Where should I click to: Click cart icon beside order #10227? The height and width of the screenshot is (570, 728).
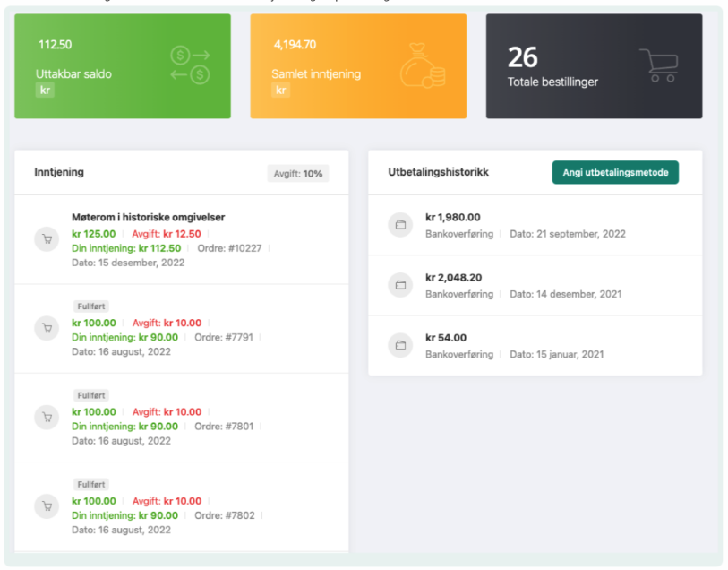click(x=46, y=239)
